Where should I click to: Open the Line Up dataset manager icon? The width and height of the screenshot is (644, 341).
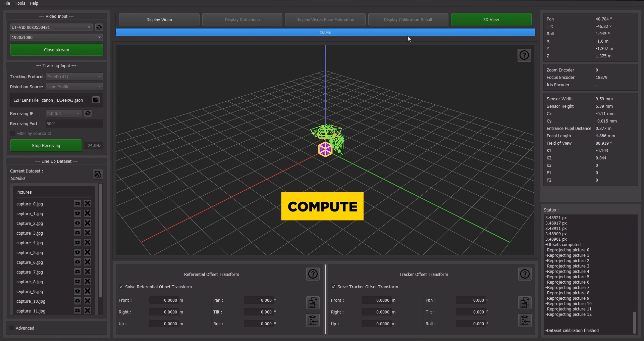point(98,174)
